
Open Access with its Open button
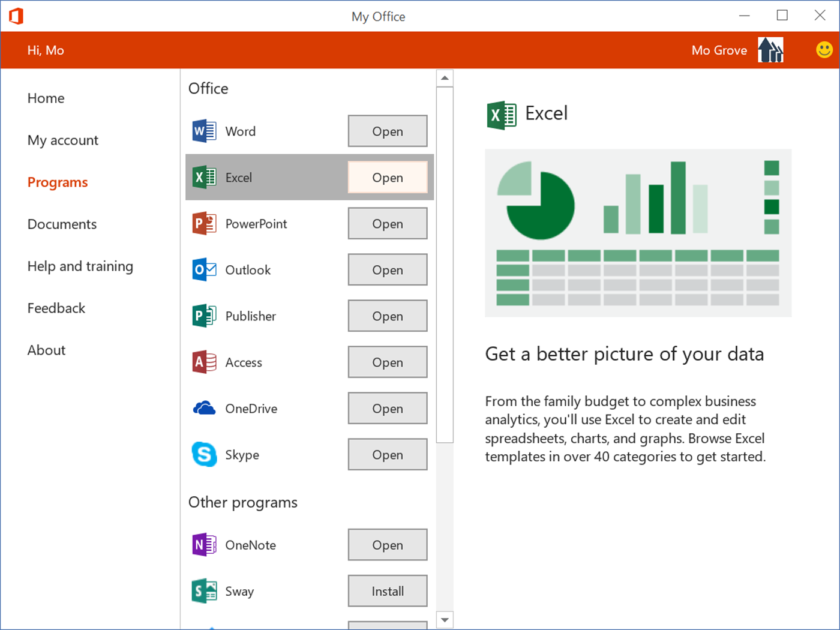[x=388, y=362]
